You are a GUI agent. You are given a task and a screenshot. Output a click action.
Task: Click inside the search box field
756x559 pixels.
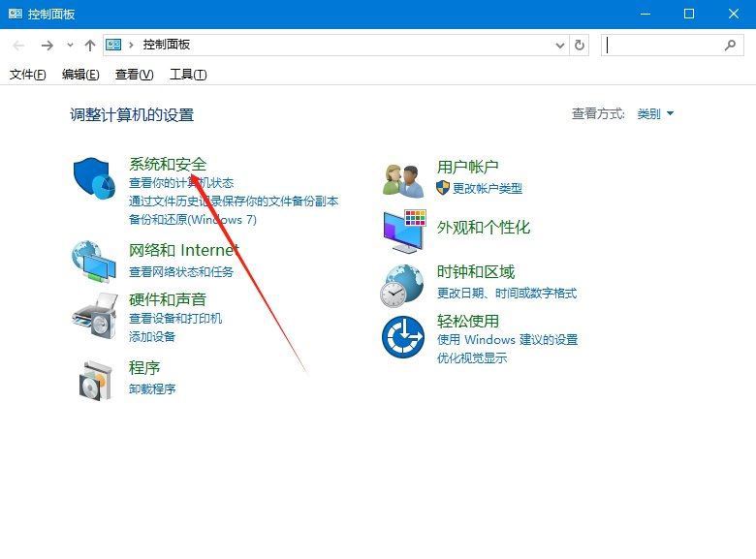pyautogui.click(x=664, y=45)
